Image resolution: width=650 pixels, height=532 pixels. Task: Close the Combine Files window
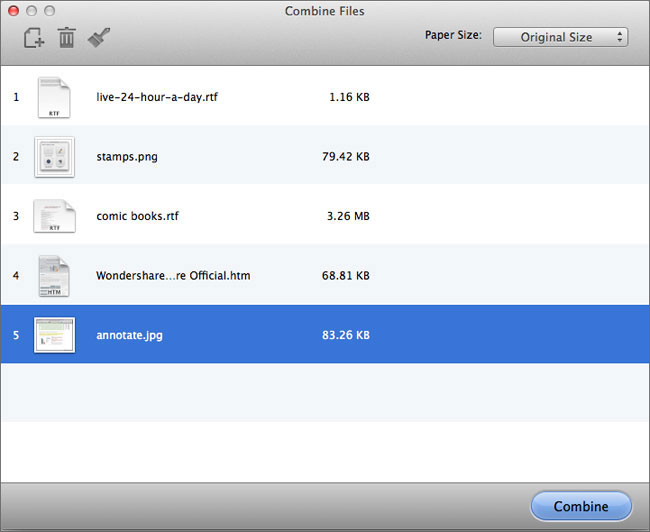(x=13, y=11)
